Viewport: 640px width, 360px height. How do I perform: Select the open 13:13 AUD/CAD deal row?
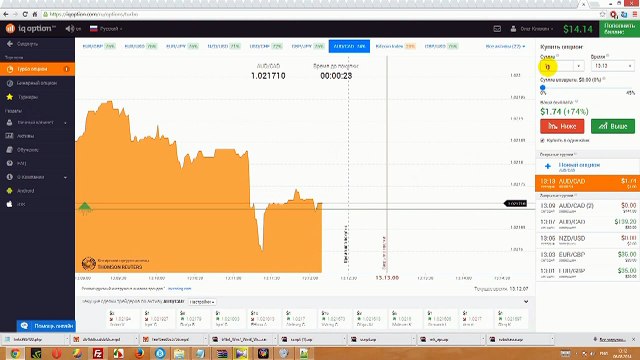[587, 184]
